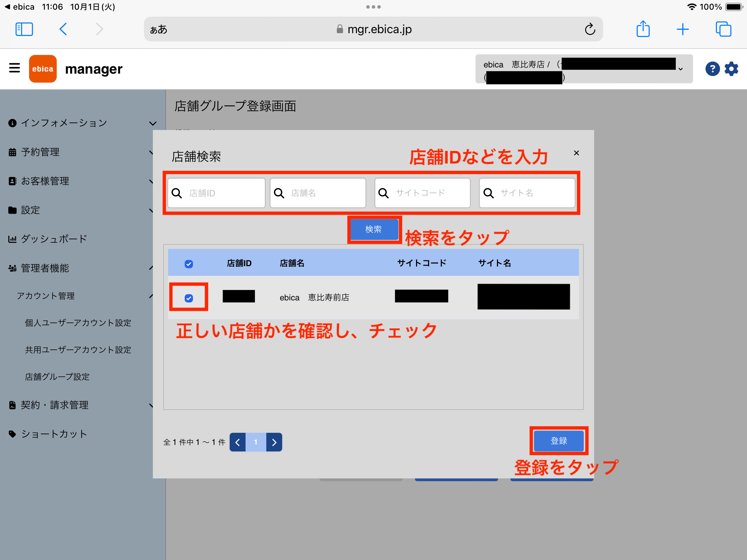Close the 店舗検索 dialog
The image size is (747, 560).
point(576,153)
